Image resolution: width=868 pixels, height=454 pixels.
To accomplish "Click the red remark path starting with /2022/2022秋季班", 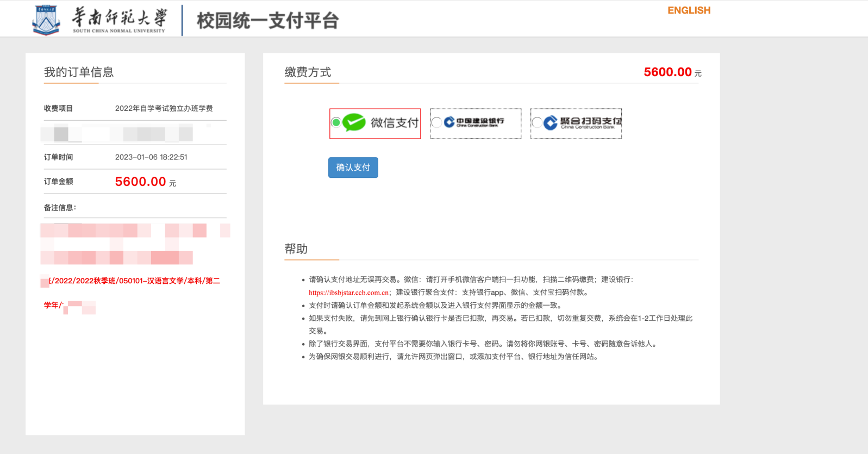I will [x=135, y=281].
